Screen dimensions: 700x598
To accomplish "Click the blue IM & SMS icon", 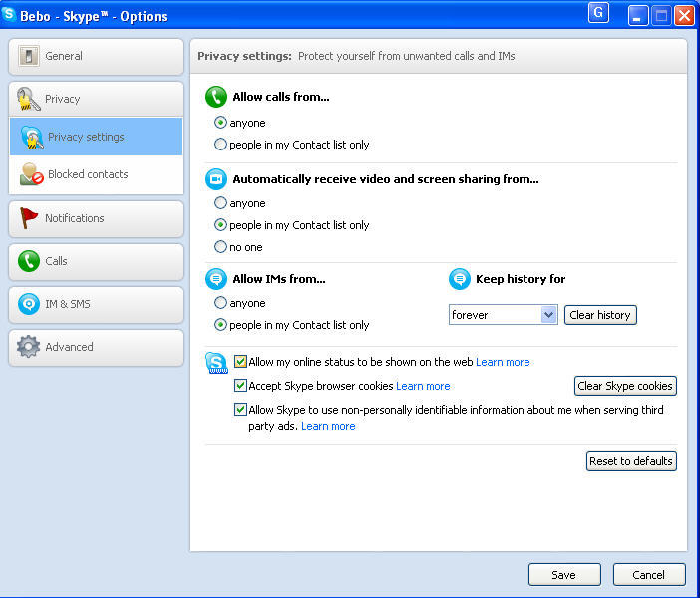I will click(29, 304).
